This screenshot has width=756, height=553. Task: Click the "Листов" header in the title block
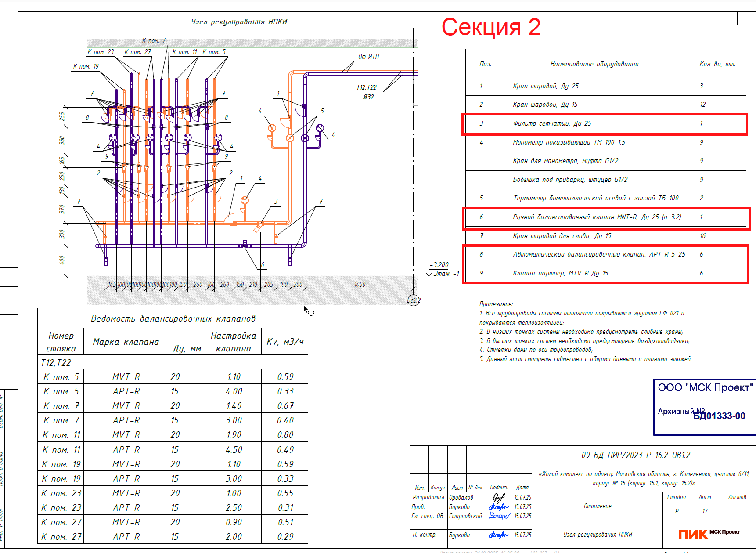737,497
